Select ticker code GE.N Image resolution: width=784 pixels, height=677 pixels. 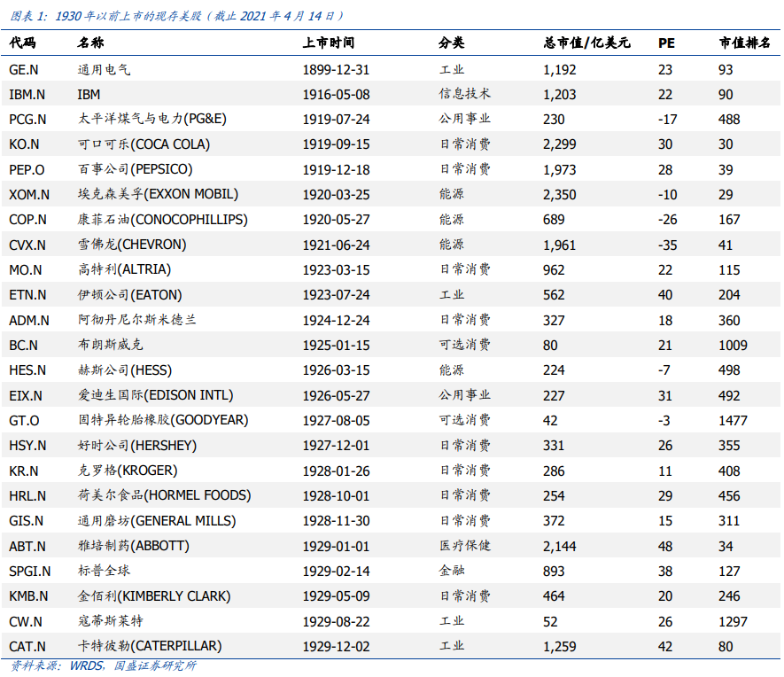24,69
